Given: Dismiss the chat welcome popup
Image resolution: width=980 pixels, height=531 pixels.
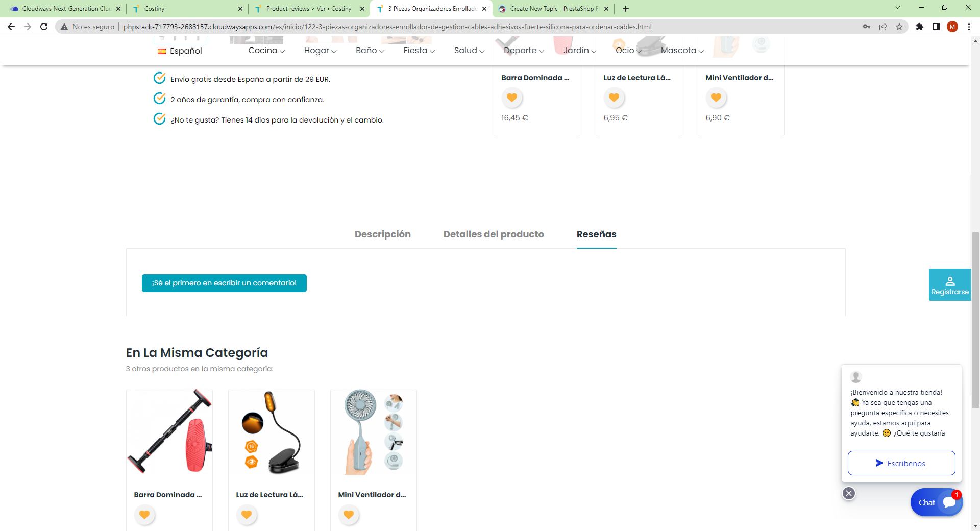Looking at the screenshot, I should [849, 493].
